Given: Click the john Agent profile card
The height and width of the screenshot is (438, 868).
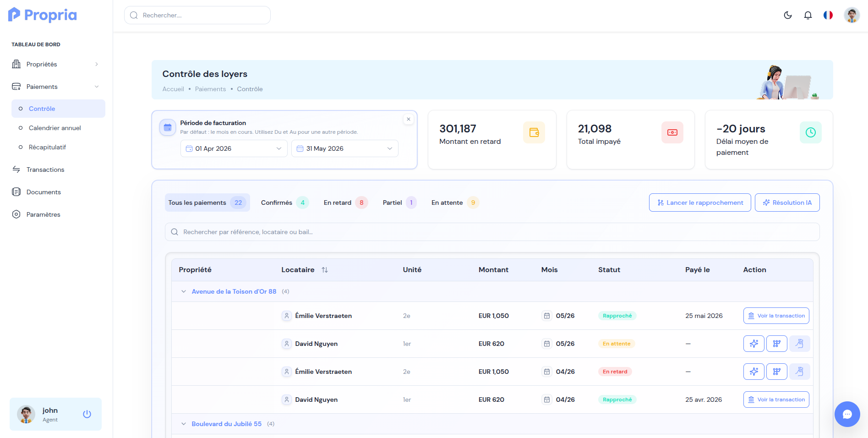Looking at the screenshot, I should pos(55,414).
